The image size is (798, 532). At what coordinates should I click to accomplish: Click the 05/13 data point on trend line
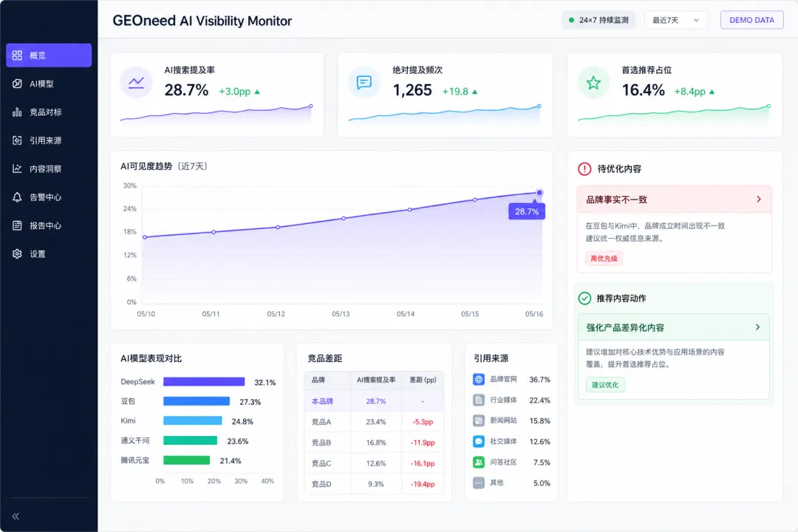(344, 219)
